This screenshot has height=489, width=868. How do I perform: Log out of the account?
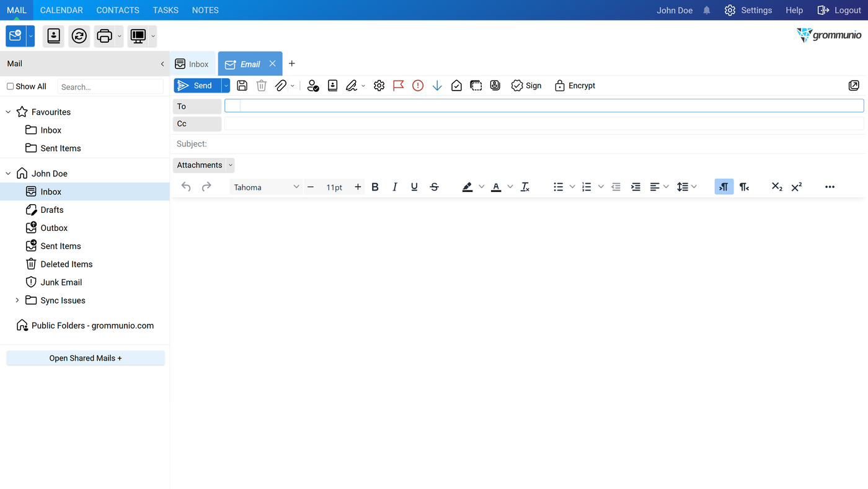tap(839, 11)
